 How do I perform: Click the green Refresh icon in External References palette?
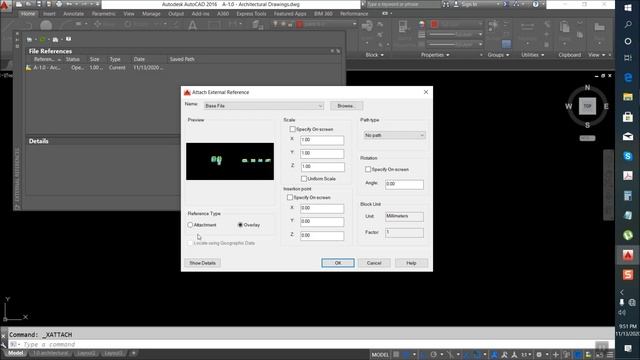(42, 40)
